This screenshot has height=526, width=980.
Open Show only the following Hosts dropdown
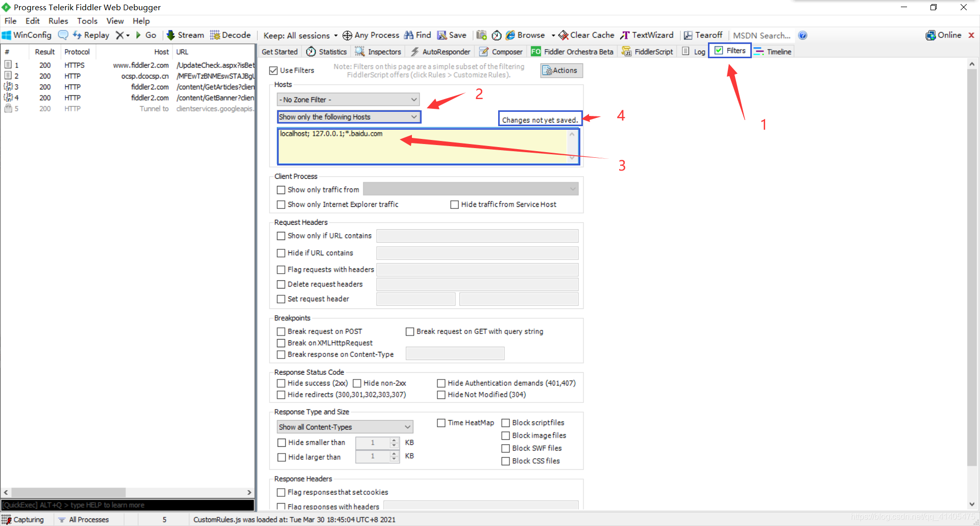coord(349,117)
